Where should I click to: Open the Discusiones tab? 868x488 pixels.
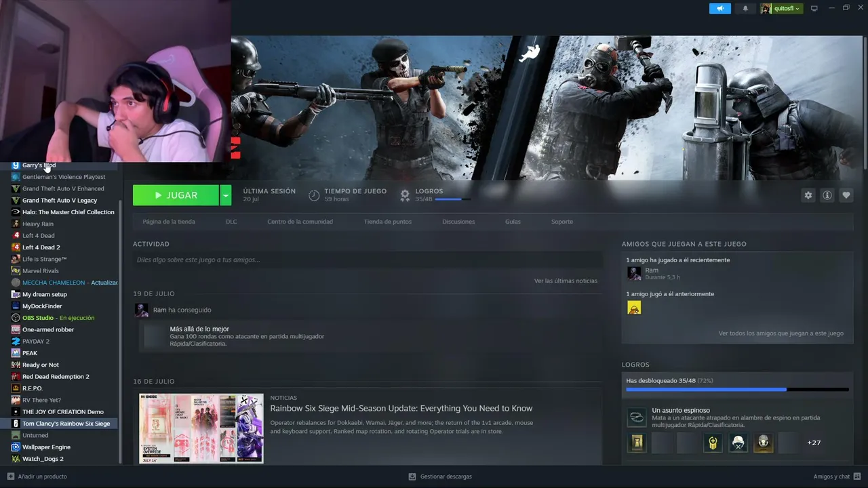(x=458, y=222)
